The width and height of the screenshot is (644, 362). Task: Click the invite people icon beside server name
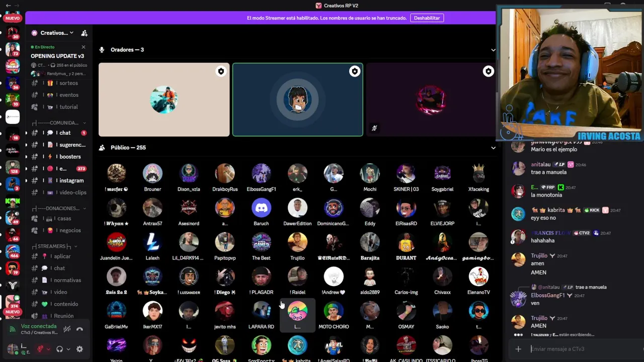point(85,33)
